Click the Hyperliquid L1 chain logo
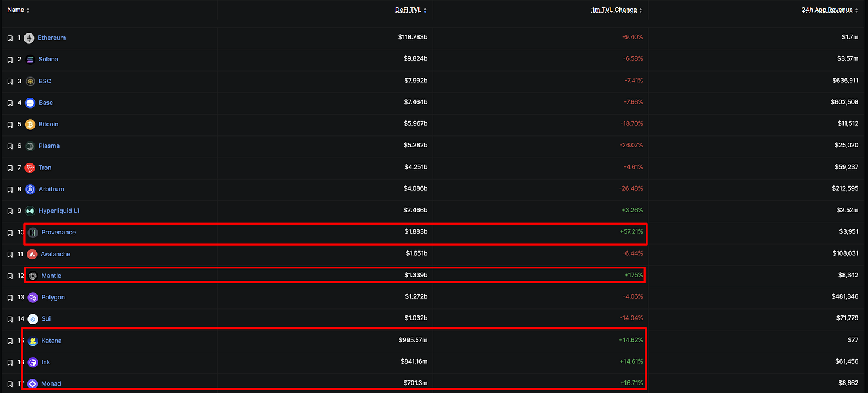 click(x=30, y=211)
